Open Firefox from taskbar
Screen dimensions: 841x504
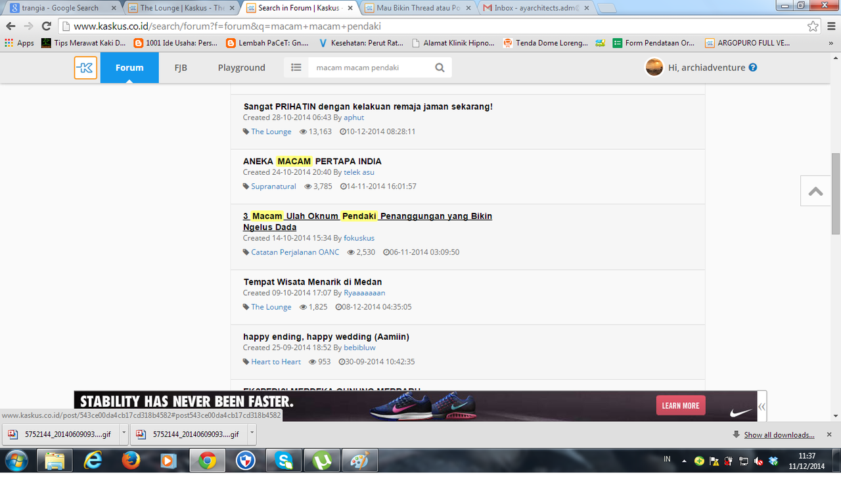pos(131,461)
